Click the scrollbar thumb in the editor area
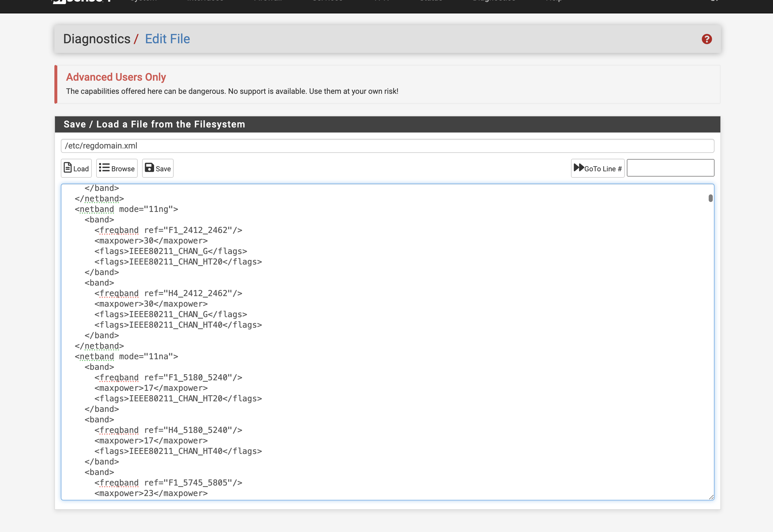This screenshot has width=773, height=532. 711,198
